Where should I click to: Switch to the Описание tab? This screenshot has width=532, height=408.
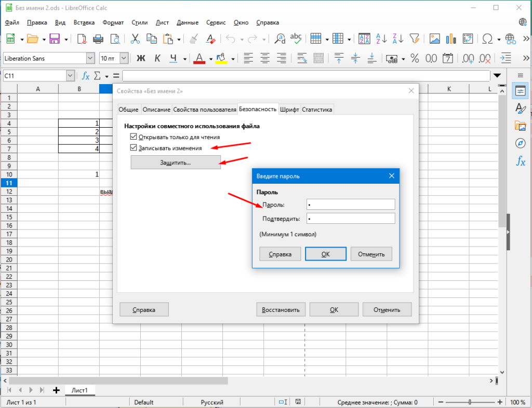pyautogui.click(x=156, y=110)
